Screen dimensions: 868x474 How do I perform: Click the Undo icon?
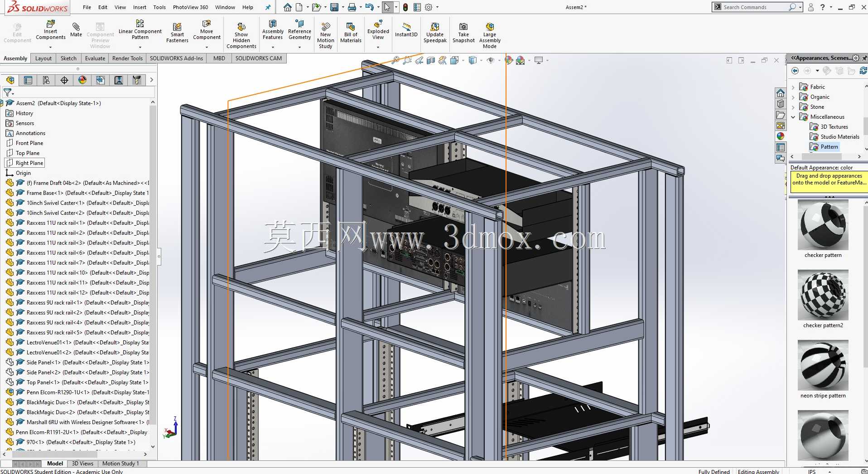click(369, 7)
